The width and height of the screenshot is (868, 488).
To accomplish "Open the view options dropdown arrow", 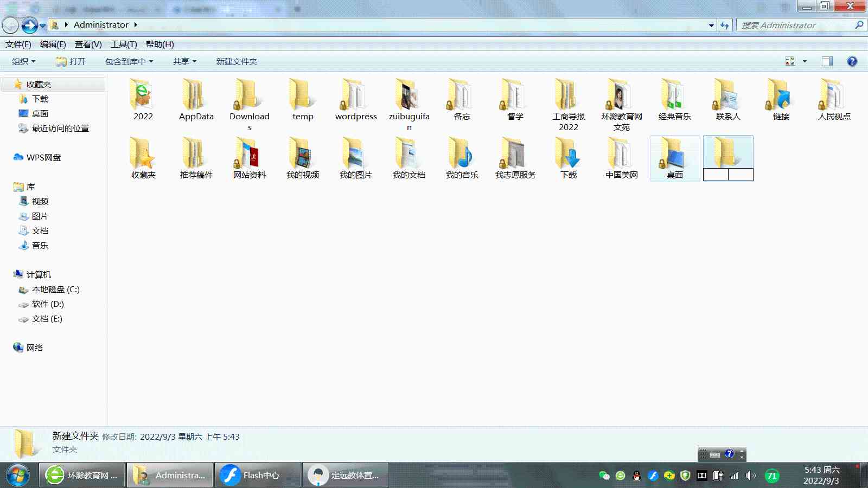I will tap(805, 61).
